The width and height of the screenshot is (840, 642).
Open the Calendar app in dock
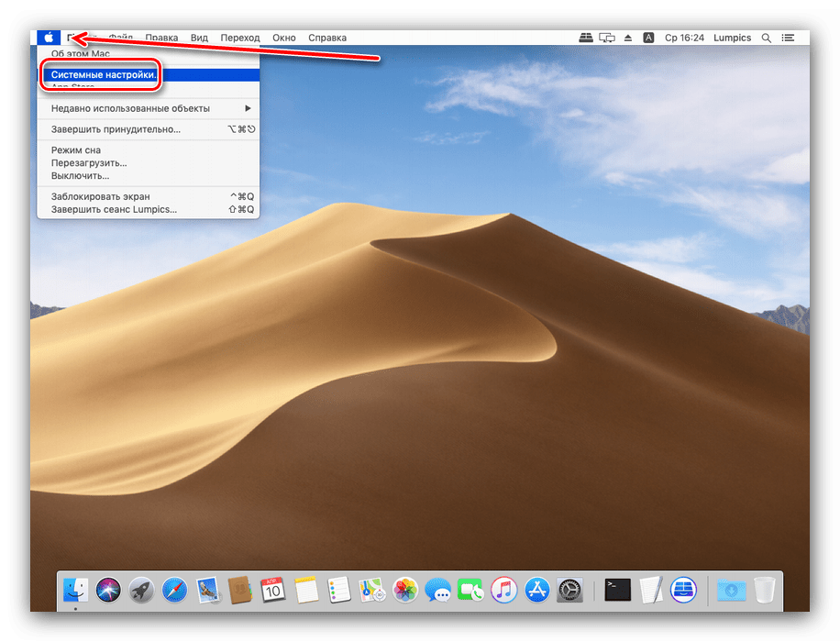pyautogui.click(x=272, y=589)
